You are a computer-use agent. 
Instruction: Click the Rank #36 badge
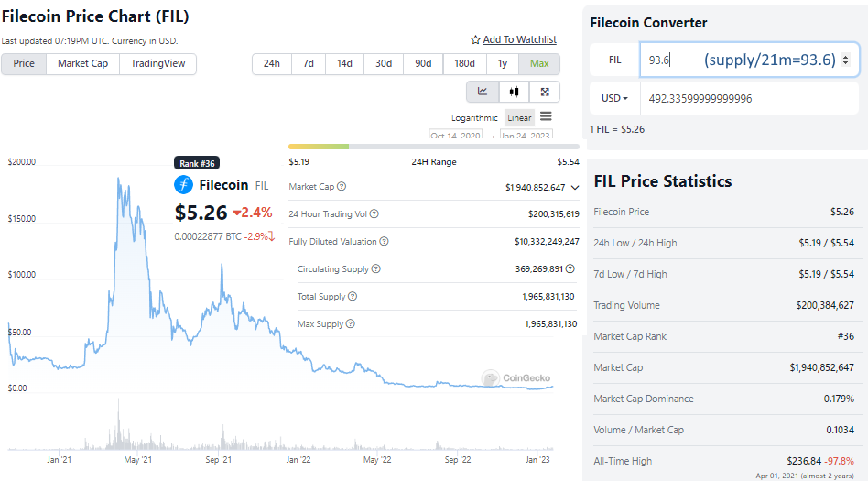click(x=197, y=163)
